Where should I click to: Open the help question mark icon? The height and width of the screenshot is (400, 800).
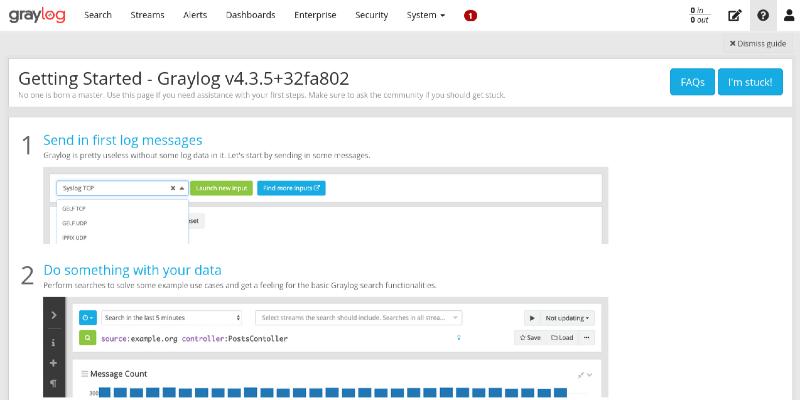[x=763, y=16]
